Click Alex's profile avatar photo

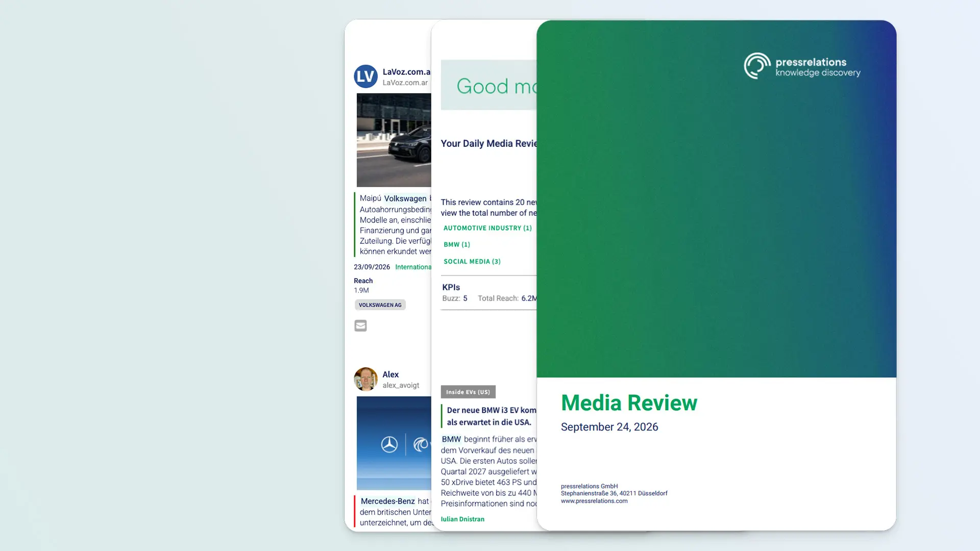pyautogui.click(x=365, y=379)
